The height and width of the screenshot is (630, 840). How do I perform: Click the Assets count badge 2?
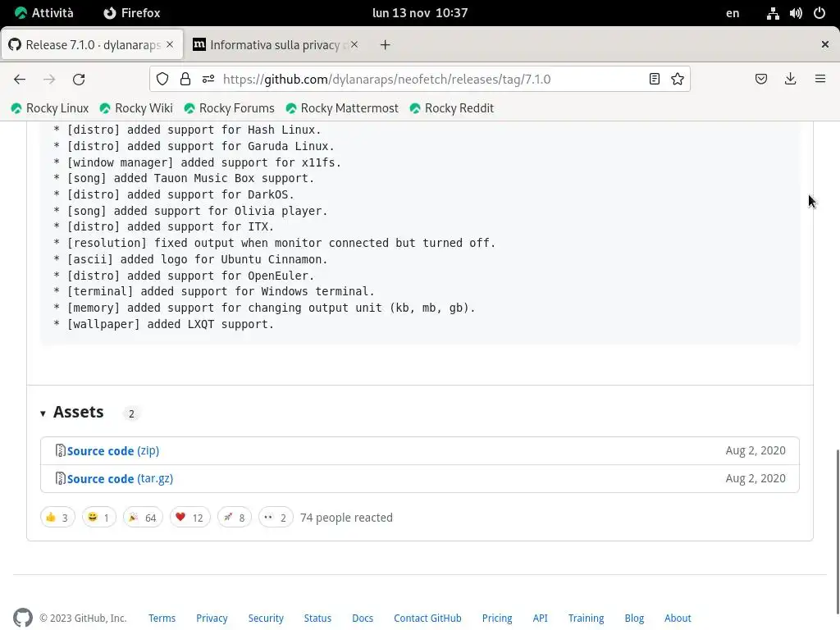click(x=131, y=413)
